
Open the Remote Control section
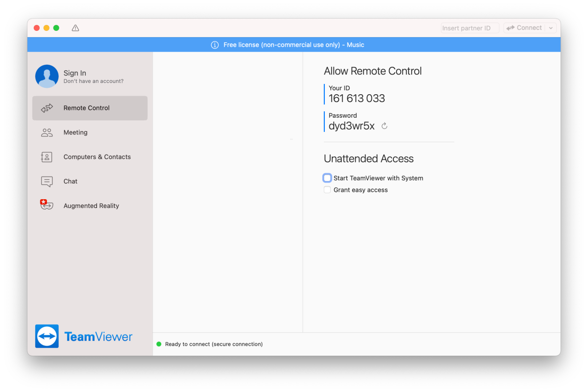click(x=90, y=108)
